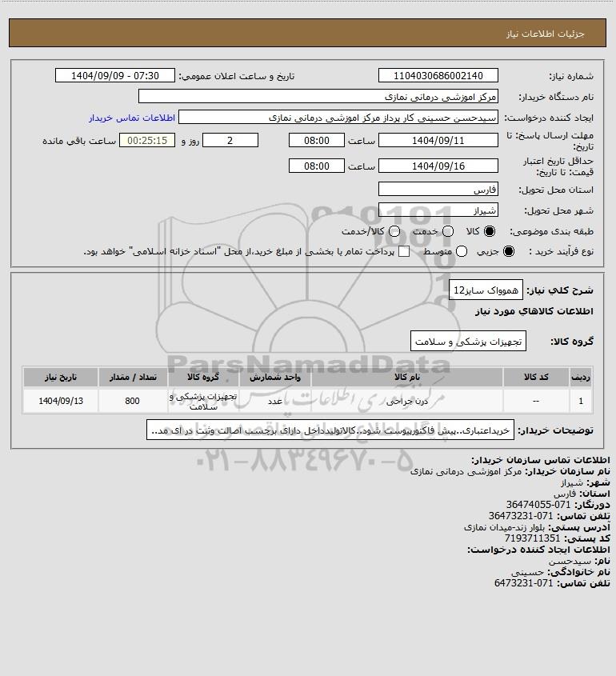Screen dimensions: 616x676
Task: Click the item code cell showing --
Action: (x=536, y=401)
